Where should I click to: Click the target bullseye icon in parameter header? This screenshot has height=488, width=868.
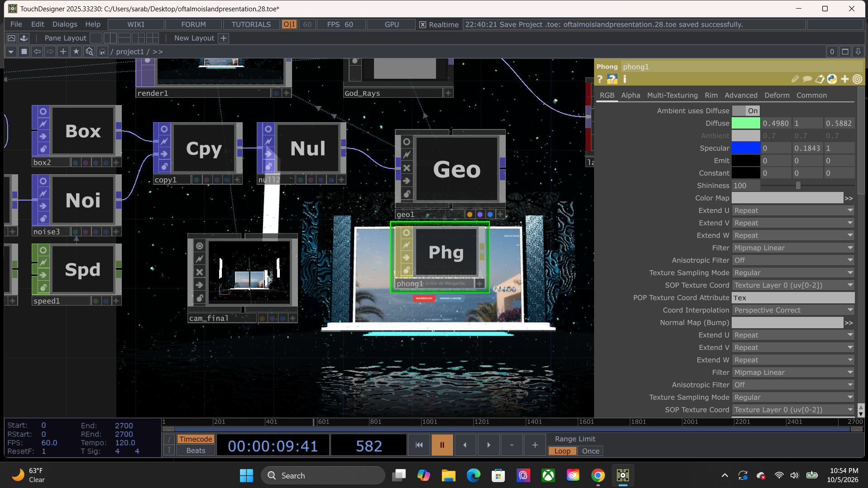tap(857, 79)
